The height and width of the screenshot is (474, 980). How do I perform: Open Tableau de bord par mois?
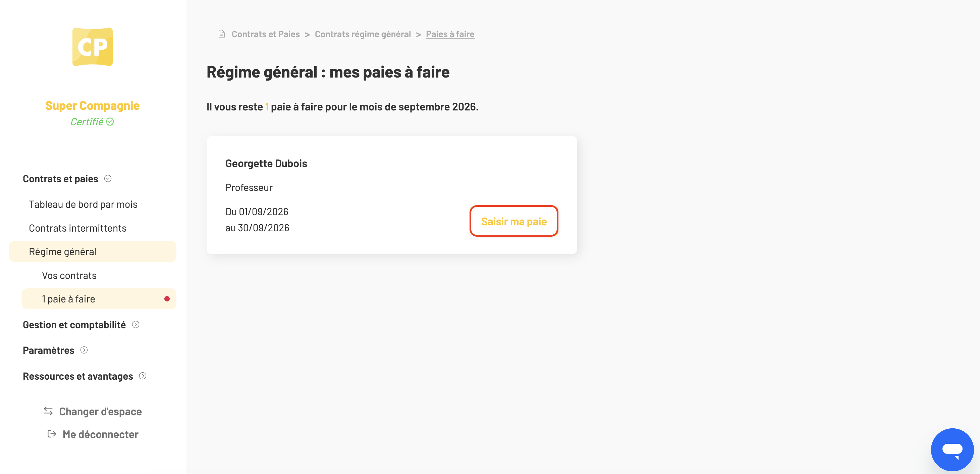83,204
